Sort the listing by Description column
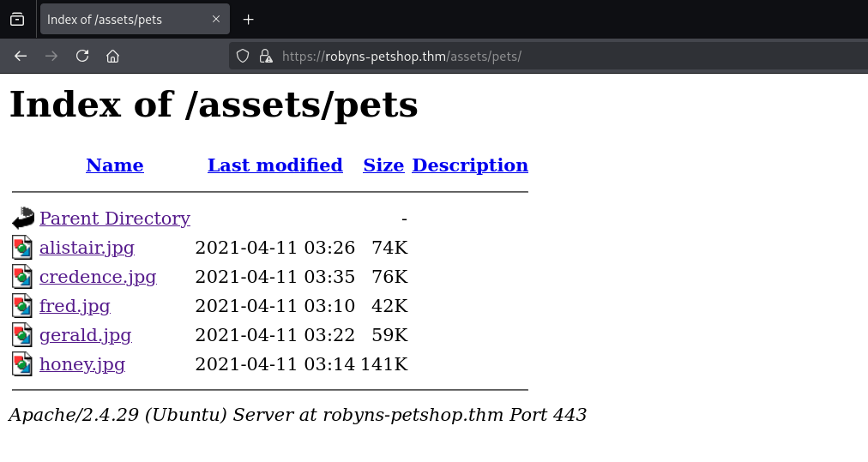 (x=470, y=165)
